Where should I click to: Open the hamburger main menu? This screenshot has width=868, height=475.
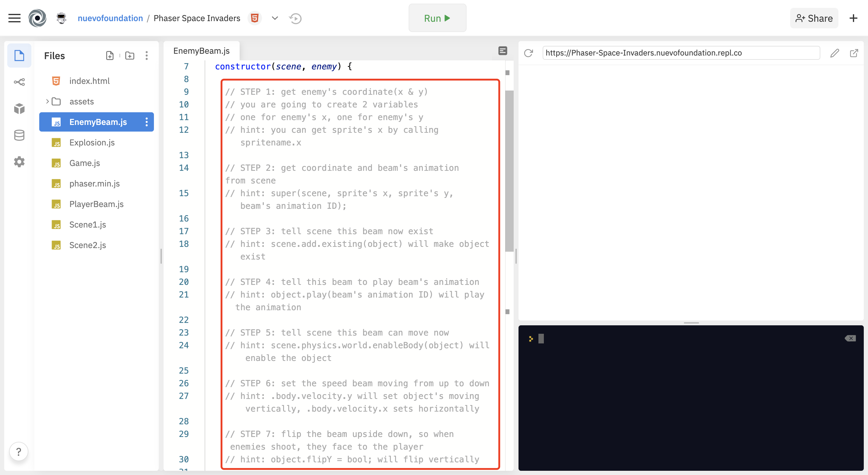pos(14,18)
